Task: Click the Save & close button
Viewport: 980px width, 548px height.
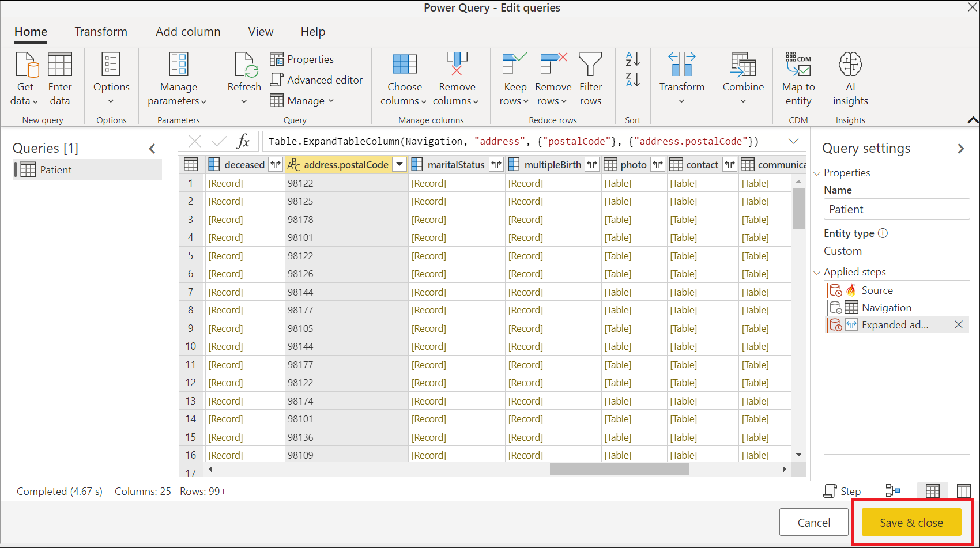Action: click(911, 522)
